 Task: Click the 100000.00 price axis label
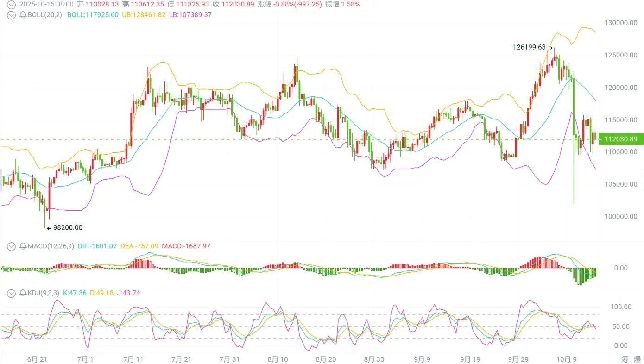pyautogui.click(x=621, y=217)
